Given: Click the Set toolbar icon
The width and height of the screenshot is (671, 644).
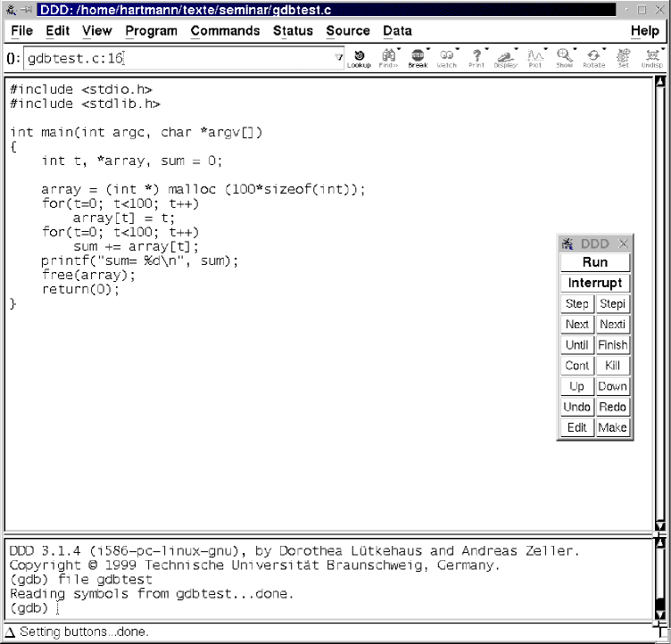Looking at the screenshot, I should click(623, 58).
